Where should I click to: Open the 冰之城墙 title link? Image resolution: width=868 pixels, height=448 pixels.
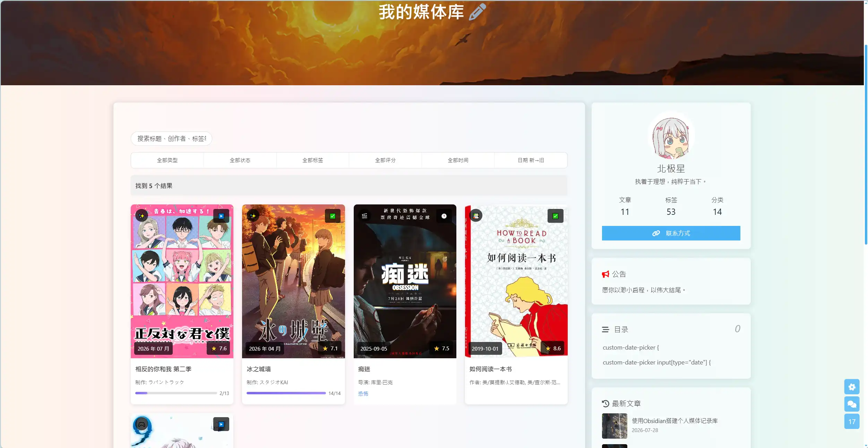coord(259,369)
